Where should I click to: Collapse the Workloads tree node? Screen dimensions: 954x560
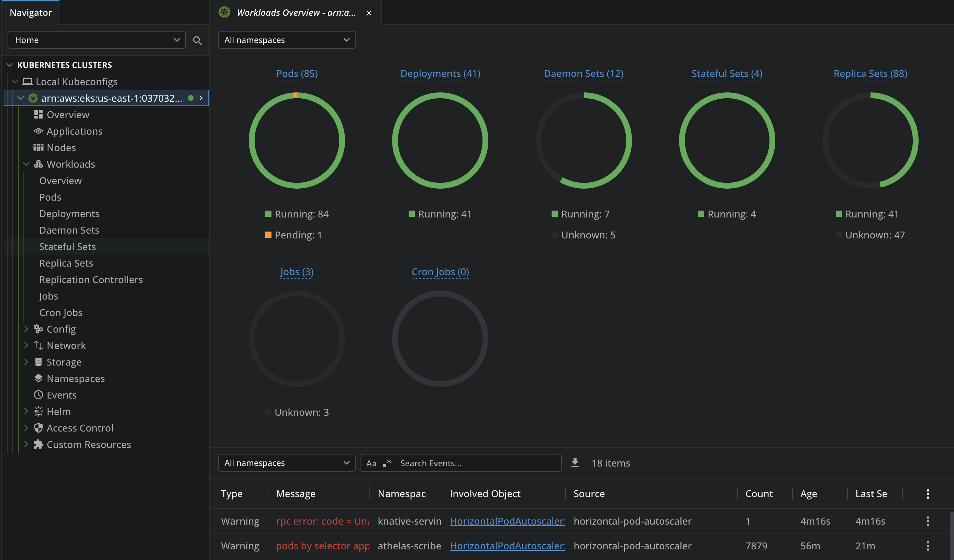[x=26, y=164]
